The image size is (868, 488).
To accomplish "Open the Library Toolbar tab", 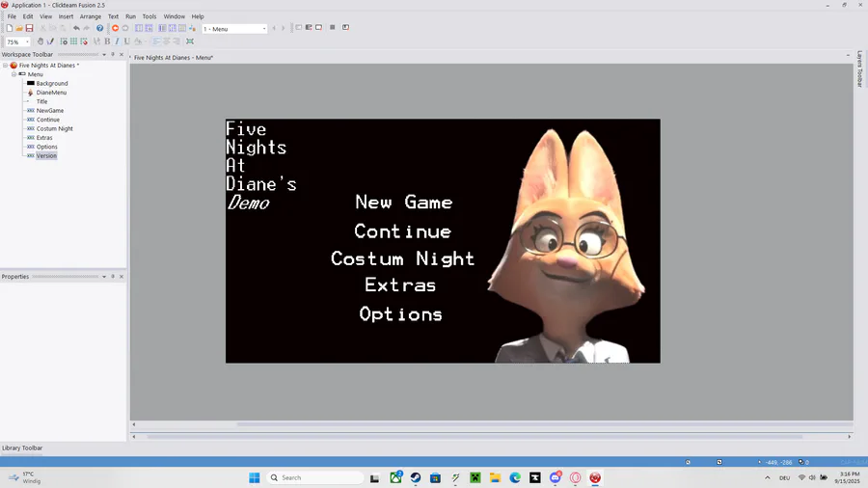I will pos(22,447).
